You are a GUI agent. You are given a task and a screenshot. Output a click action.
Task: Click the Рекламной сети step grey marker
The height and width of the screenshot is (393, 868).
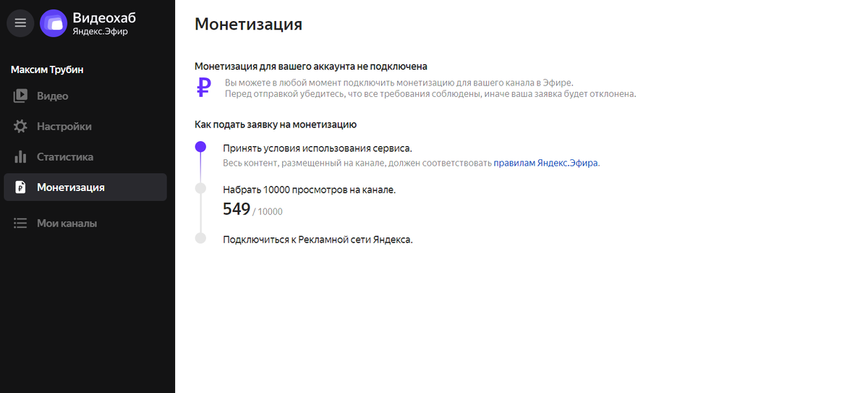[x=200, y=237]
